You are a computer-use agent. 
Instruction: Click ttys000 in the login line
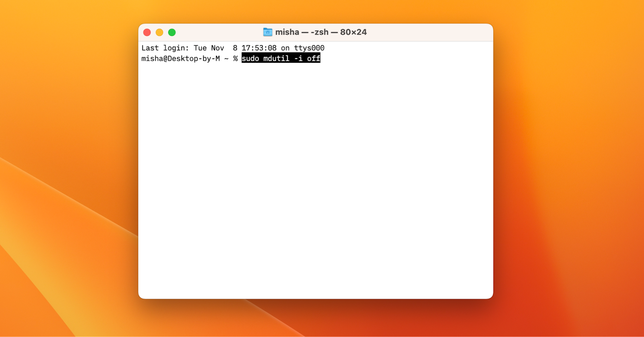click(309, 48)
